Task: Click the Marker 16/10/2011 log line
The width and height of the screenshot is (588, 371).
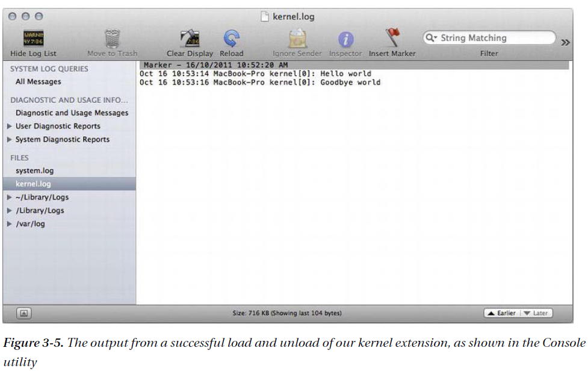Action: coord(354,65)
